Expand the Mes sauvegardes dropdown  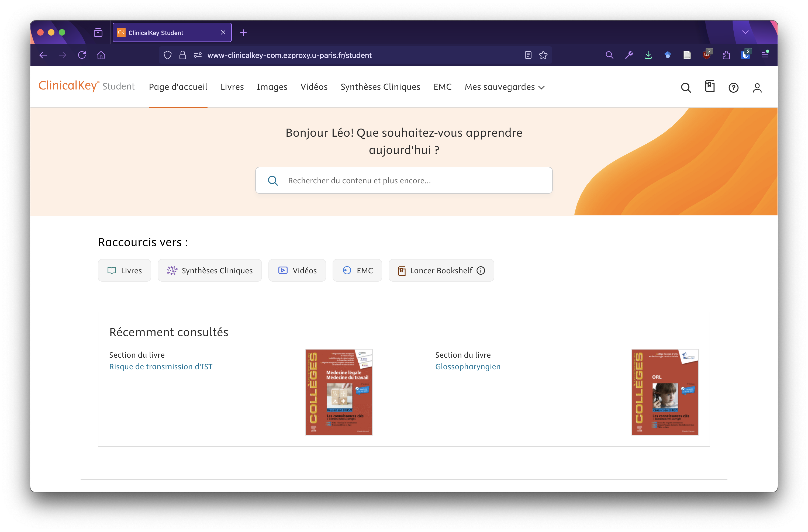(505, 87)
